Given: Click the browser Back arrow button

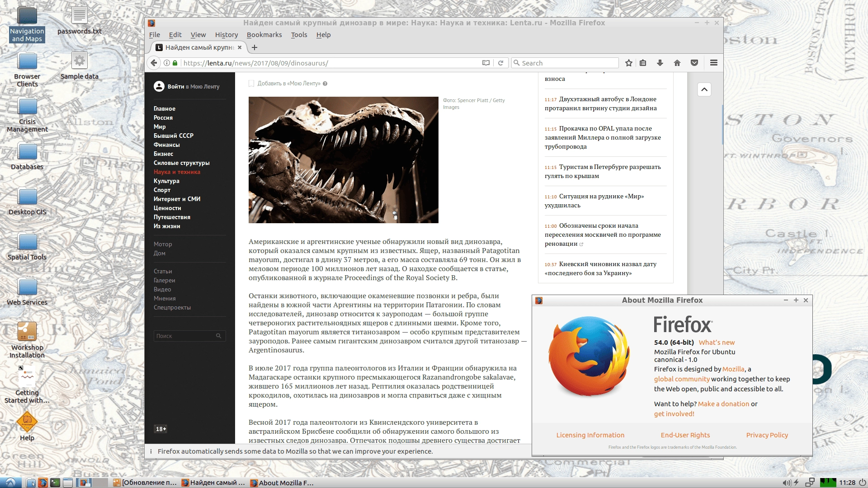Looking at the screenshot, I should (154, 63).
